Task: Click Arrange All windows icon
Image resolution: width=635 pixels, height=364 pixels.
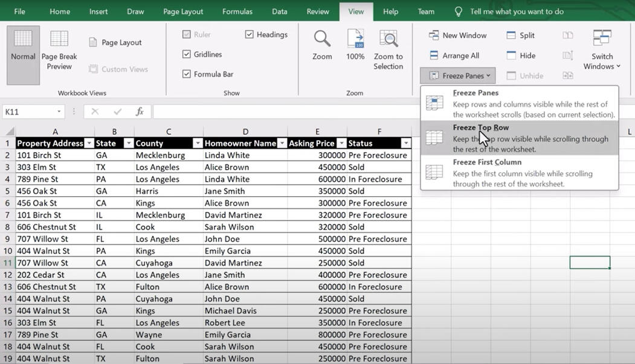Action: pos(454,56)
